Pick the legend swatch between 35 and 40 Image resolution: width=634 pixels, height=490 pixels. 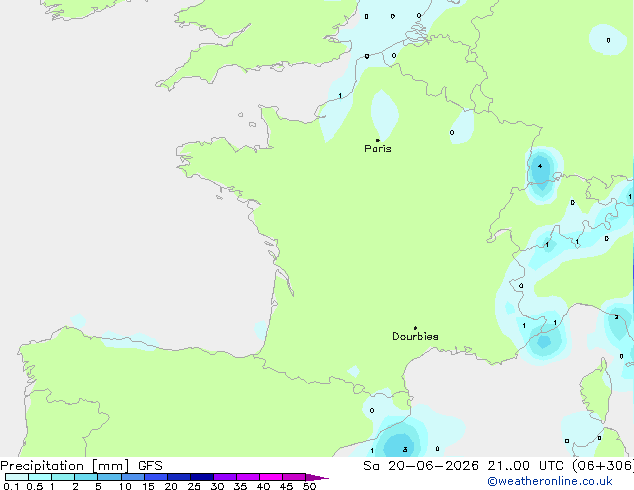pyautogui.click(x=248, y=477)
